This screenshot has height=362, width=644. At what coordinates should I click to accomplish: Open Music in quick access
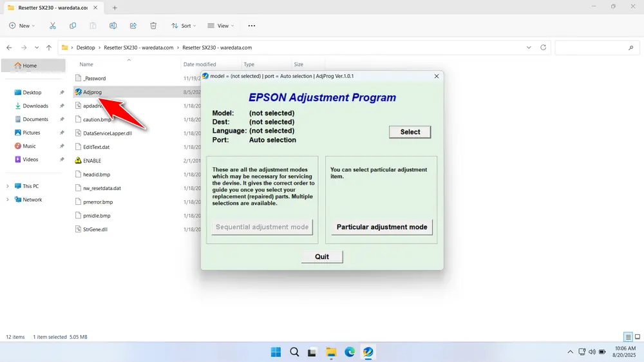pyautogui.click(x=29, y=146)
